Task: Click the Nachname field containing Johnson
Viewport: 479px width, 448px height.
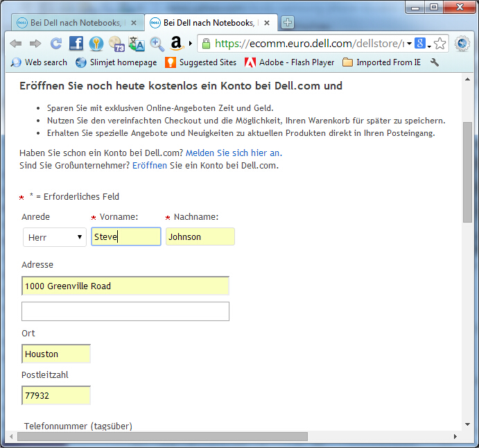Action: 200,236
